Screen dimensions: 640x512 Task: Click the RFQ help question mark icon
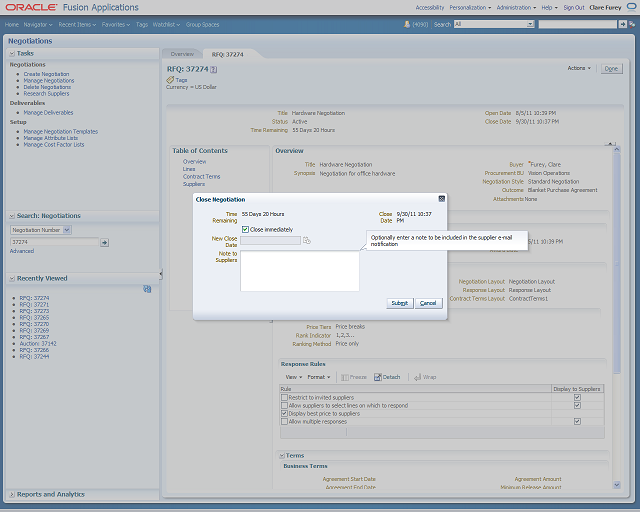coord(214,69)
